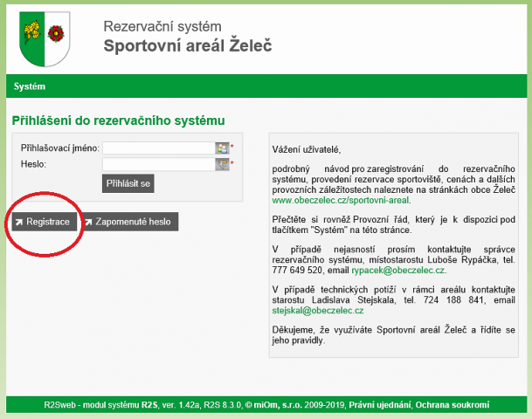This screenshot has width=532, height=419.
Task: Click the bold R2S footer text
Action: 151,406
